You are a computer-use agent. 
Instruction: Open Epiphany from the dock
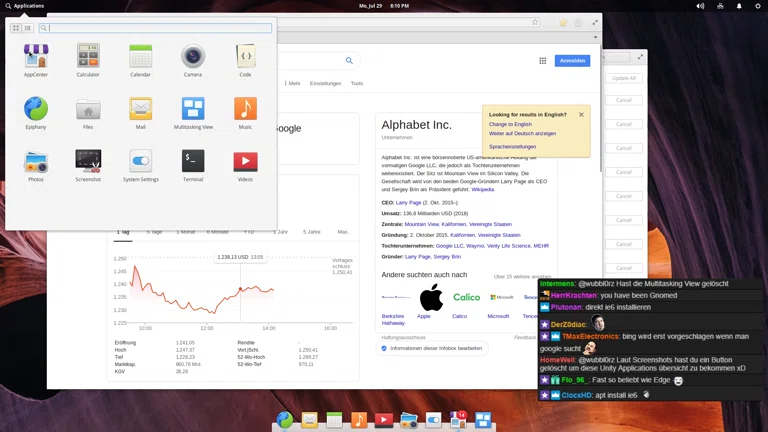[285, 420]
